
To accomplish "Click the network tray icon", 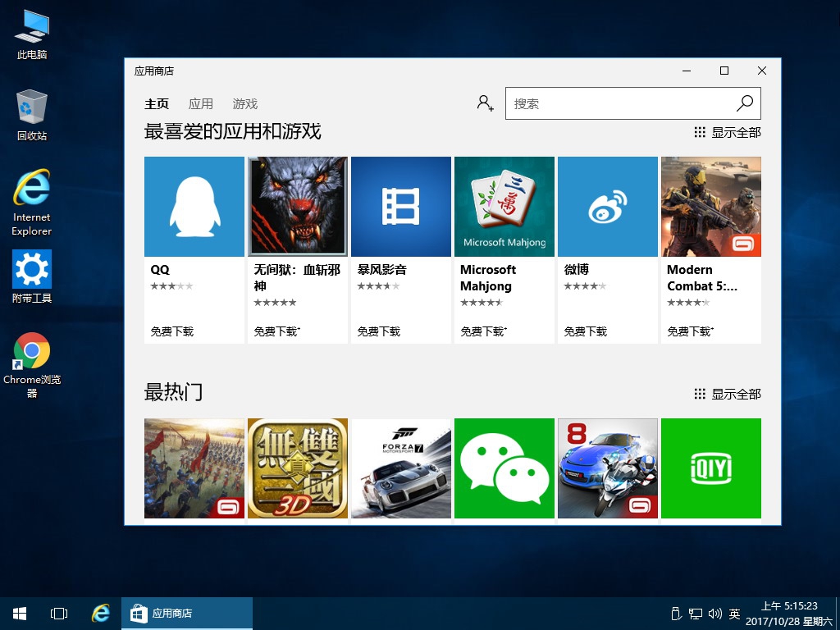I will click(x=696, y=614).
